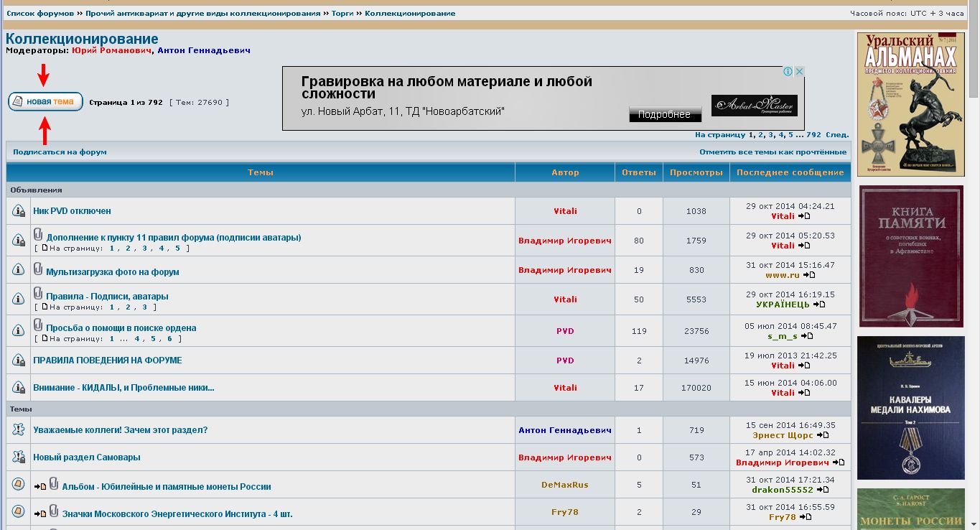
Task: Click the new topic button "новая тема"
Action: click(45, 102)
